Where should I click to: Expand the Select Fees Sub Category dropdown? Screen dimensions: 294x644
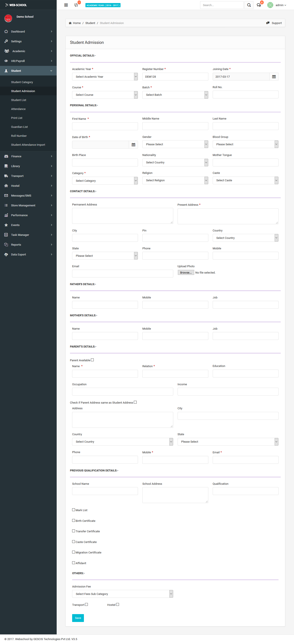(x=122, y=594)
